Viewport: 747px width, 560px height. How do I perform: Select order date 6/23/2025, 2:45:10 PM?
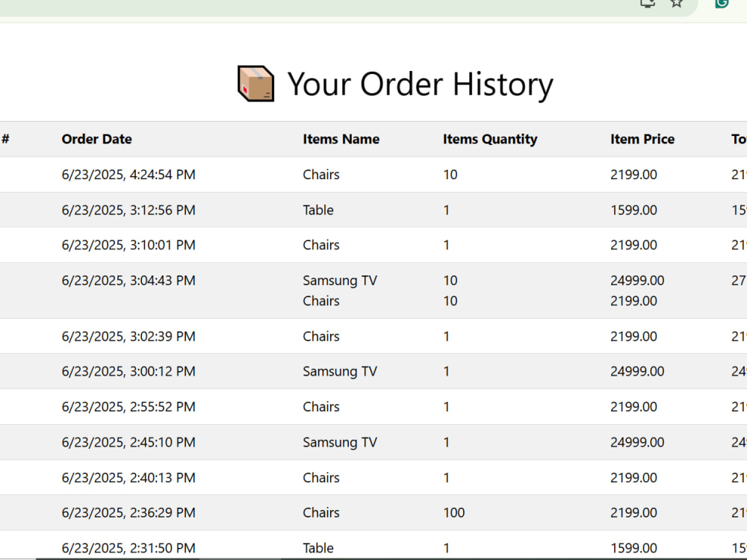pos(128,442)
